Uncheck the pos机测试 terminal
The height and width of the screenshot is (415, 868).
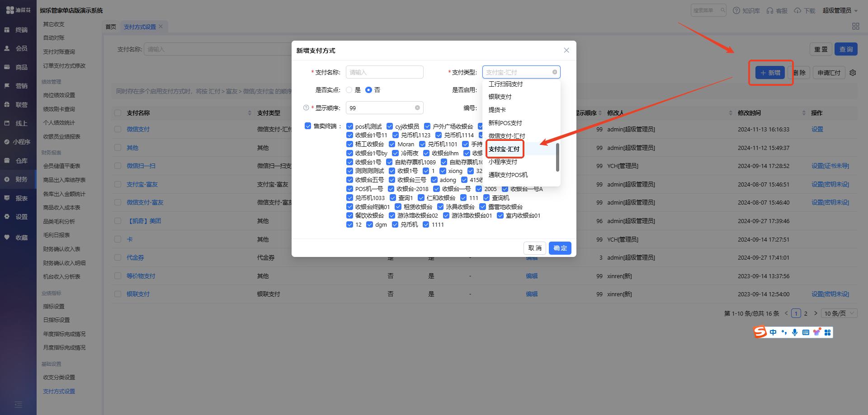point(349,126)
